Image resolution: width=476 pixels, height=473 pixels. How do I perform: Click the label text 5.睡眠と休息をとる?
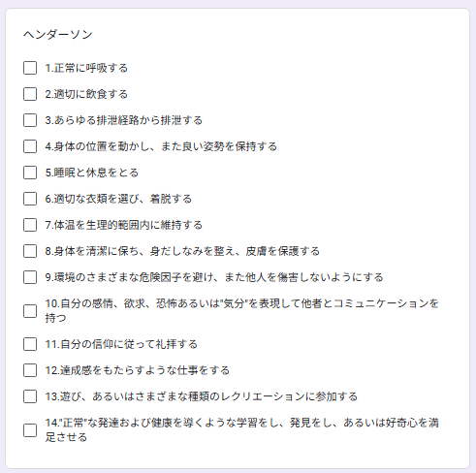(92, 173)
